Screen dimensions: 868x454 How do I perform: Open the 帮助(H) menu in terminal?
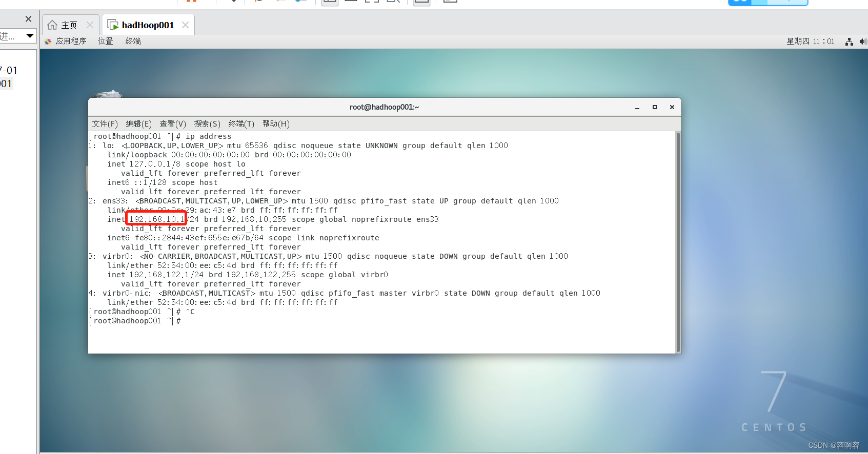point(276,123)
